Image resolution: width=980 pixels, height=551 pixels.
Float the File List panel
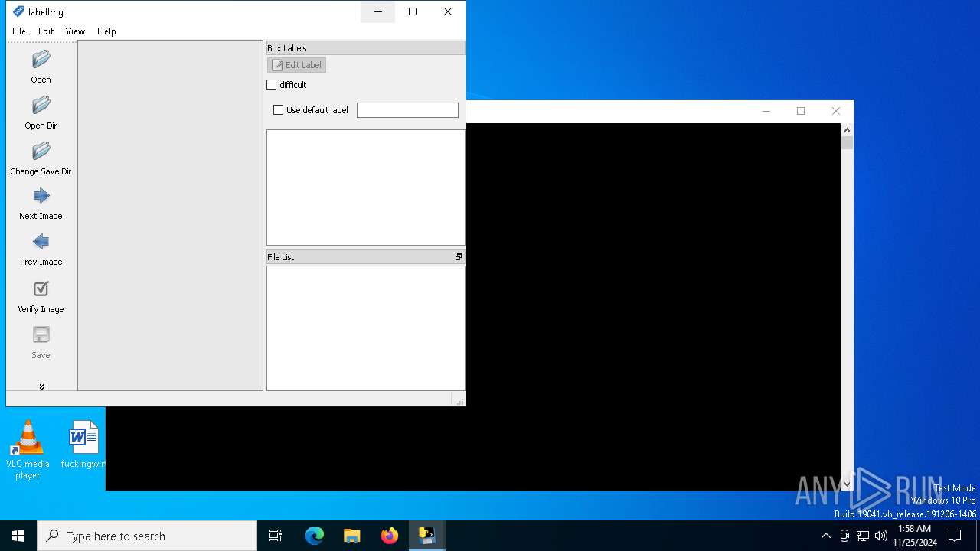(x=459, y=257)
